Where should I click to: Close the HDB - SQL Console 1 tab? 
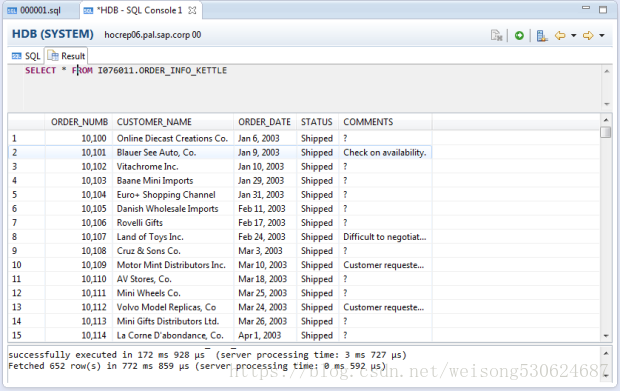[x=192, y=10]
